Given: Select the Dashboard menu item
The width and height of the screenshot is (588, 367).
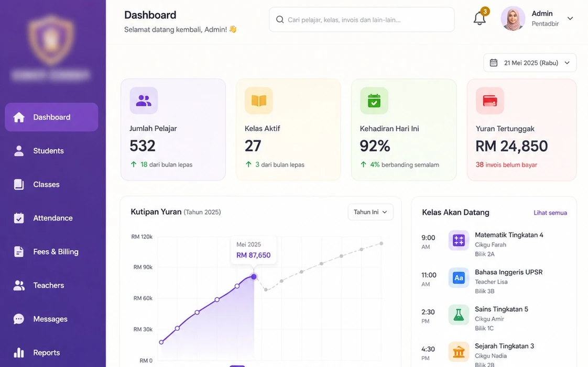Looking at the screenshot, I should coord(51,117).
